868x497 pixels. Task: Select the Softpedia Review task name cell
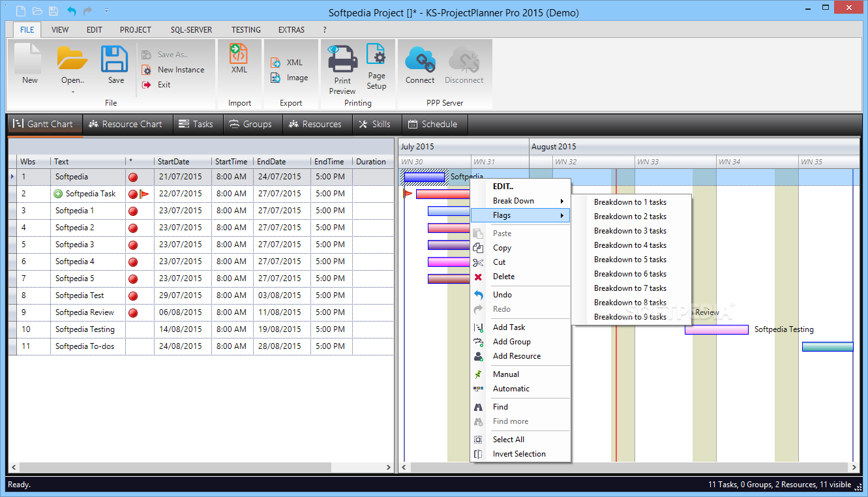88,312
